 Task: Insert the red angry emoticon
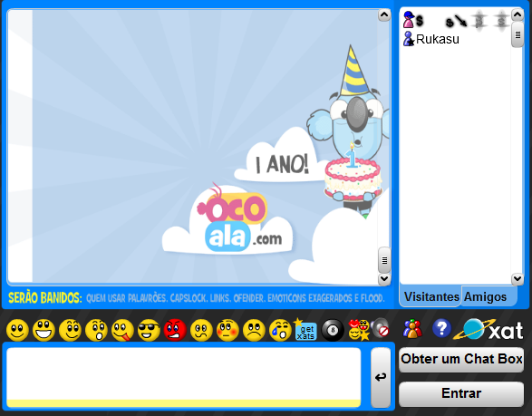[x=175, y=330]
